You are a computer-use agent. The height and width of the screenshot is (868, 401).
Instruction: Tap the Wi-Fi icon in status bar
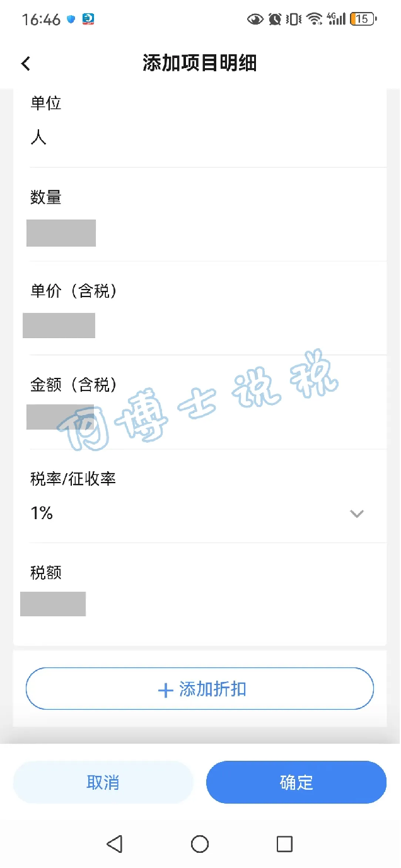point(314,19)
